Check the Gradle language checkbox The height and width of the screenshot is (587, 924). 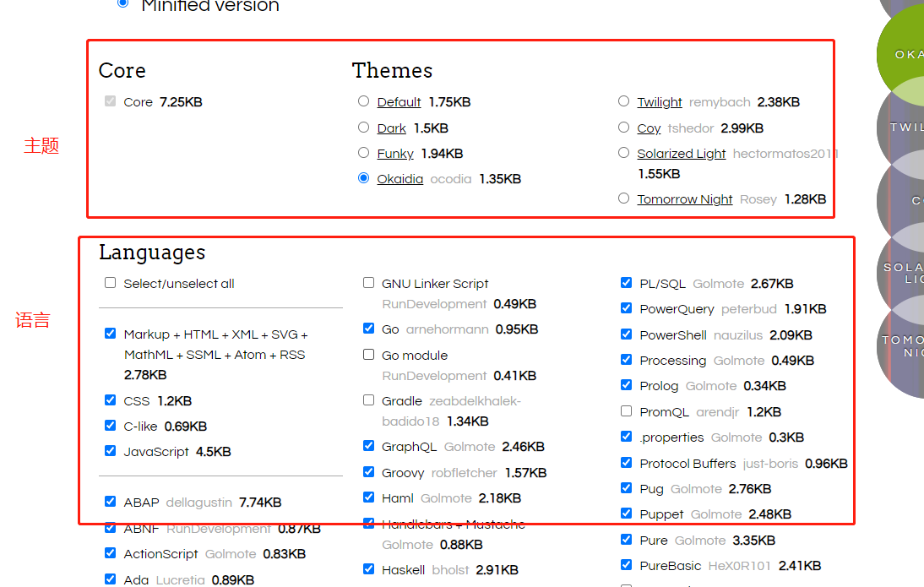(x=369, y=400)
